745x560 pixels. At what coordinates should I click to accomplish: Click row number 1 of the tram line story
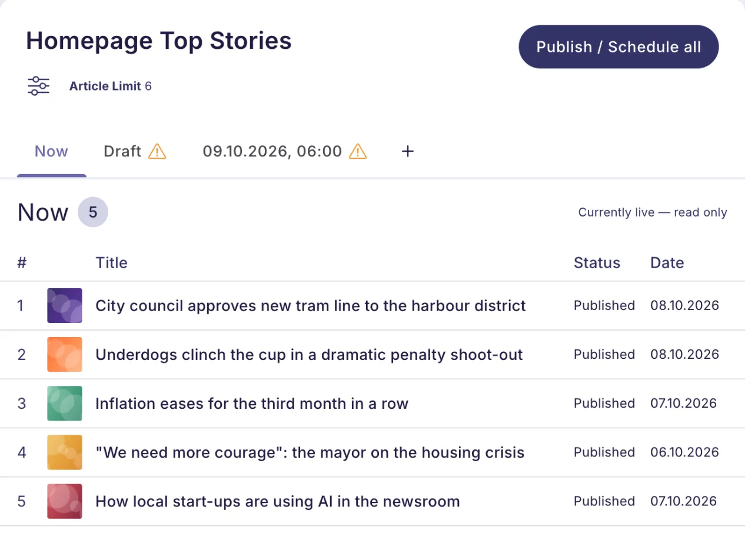tap(21, 306)
